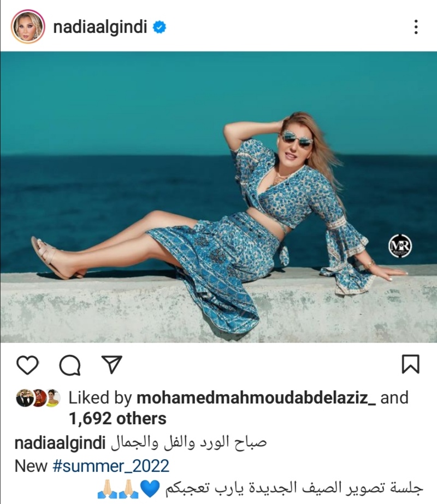437x504 pixels.
Task: View the list of 1,692 others who liked
Action: click(x=117, y=419)
